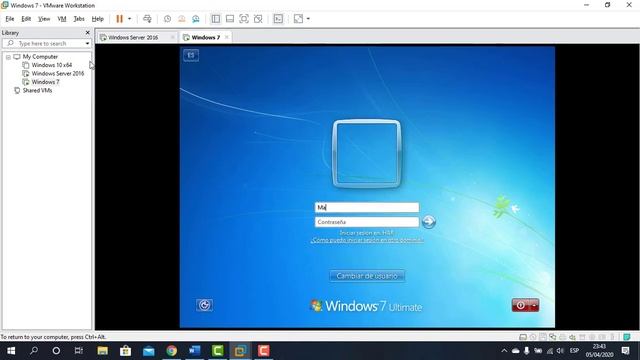Show hidden system tray icons
This screenshot has height=360, width=640.
504,351
